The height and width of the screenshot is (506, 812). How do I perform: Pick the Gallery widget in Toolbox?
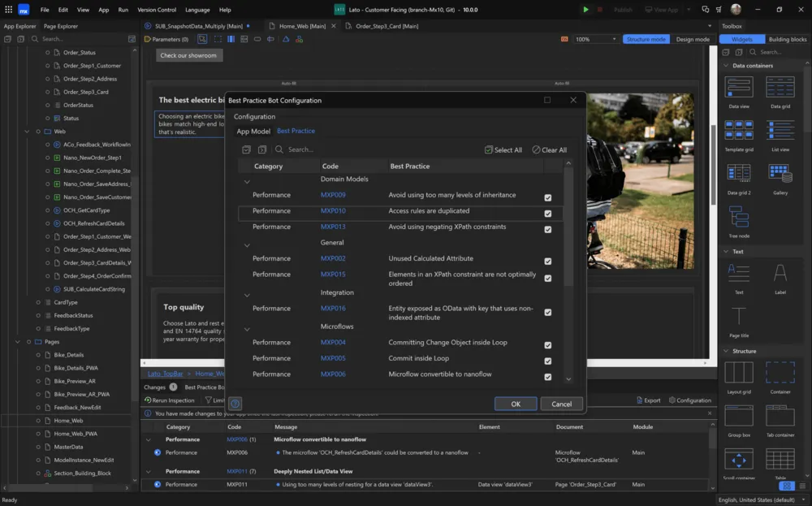[780, 179]
